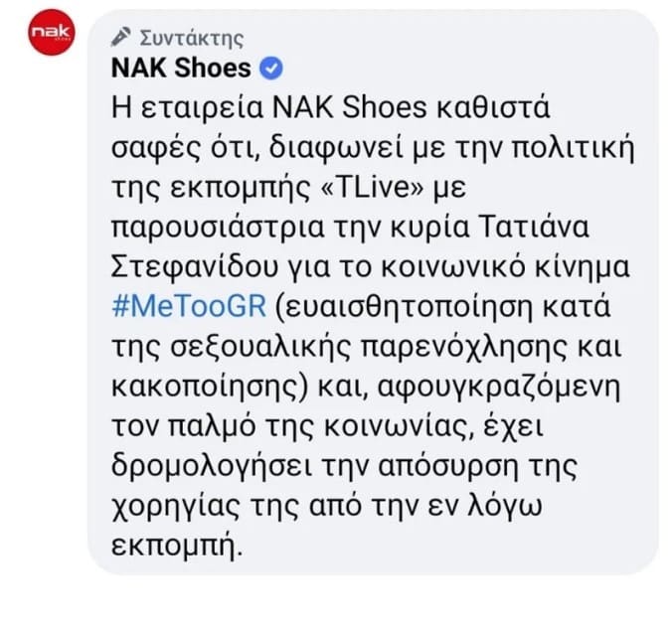Viewport: 672px width, 630px height.
Task: Click the phrase κοινωνικό κίνημα
Action: (x=505, y=267)
